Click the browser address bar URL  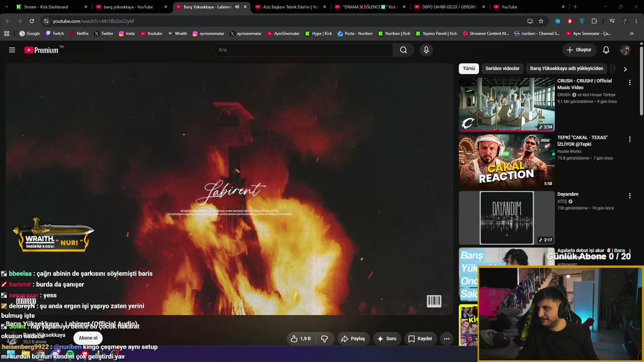click(x=93, y=21)
